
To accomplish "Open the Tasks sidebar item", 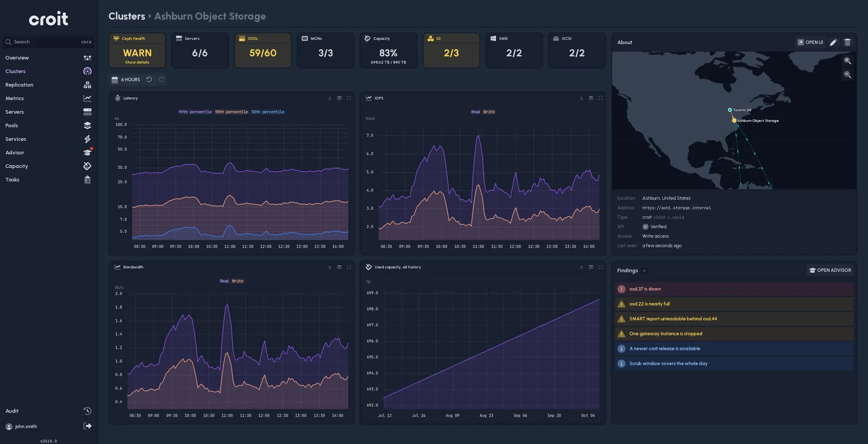I will point(48,180).
